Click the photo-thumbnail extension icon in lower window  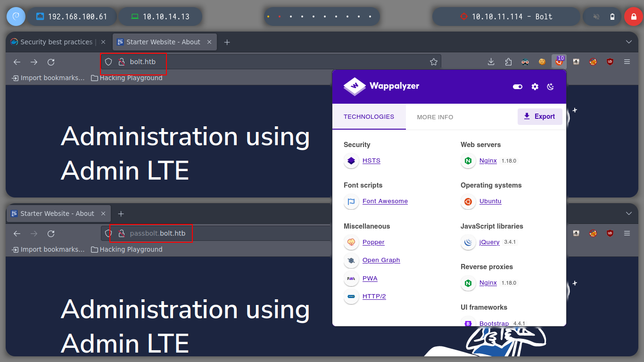point(576,233)
